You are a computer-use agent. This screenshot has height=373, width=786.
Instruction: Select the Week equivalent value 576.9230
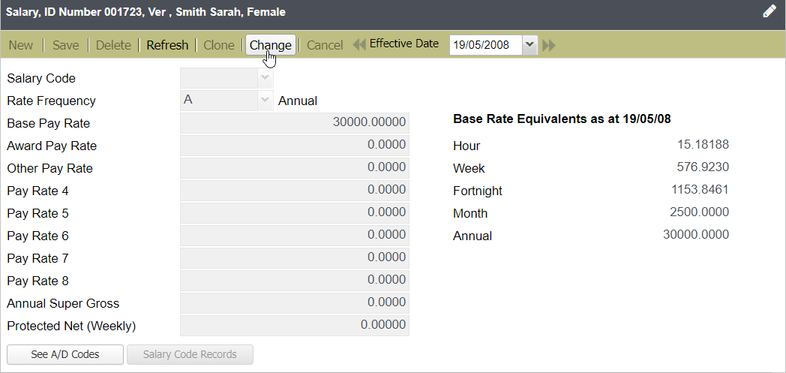[703, 167]
